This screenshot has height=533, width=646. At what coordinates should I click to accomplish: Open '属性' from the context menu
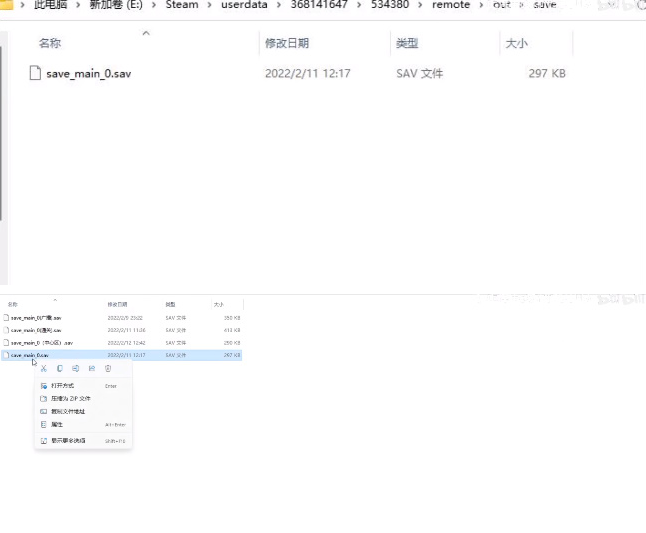pos(57,424)
